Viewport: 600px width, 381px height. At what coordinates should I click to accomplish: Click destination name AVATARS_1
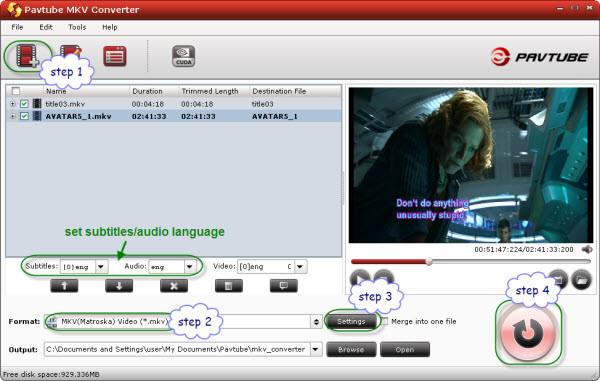tap(274, 116)
